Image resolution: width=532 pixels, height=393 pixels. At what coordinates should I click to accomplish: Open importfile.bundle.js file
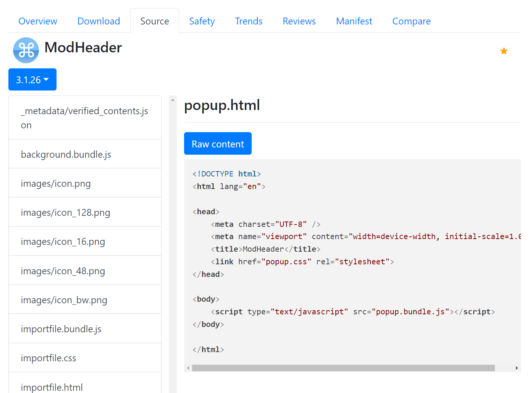(x=85, y=328)
